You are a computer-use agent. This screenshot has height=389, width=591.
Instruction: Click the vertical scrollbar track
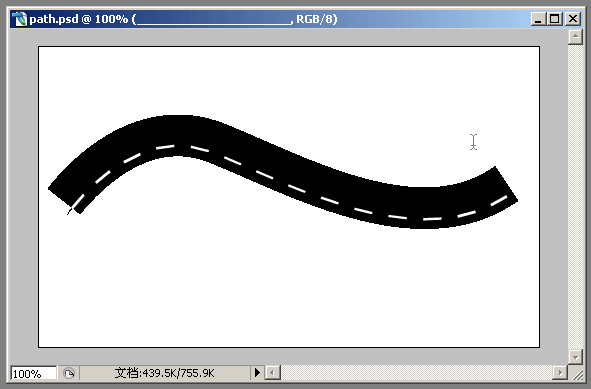575,196
